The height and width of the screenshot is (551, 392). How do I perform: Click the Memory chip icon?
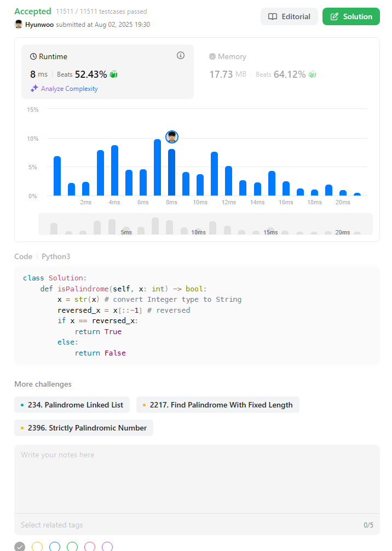[x=212, y=56]
